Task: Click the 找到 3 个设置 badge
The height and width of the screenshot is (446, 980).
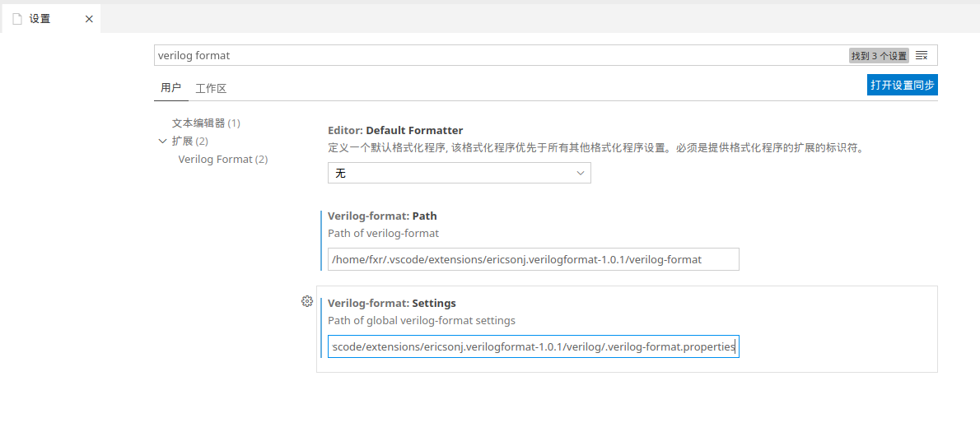Action: pyautogui.click(x=879, y=56)
